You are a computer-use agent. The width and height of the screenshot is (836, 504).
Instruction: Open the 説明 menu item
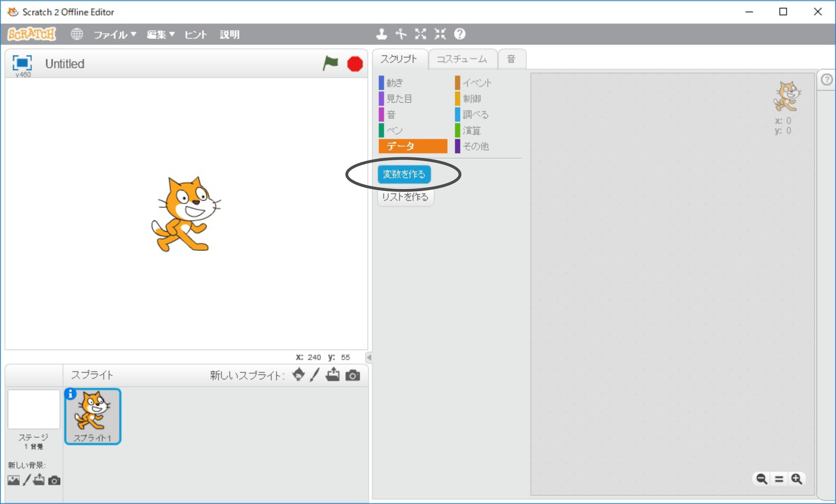coord(230,34)
